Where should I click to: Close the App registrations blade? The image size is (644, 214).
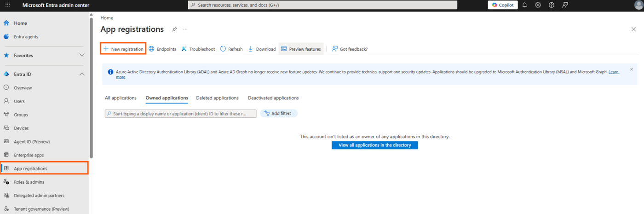[x=633, y=29]
